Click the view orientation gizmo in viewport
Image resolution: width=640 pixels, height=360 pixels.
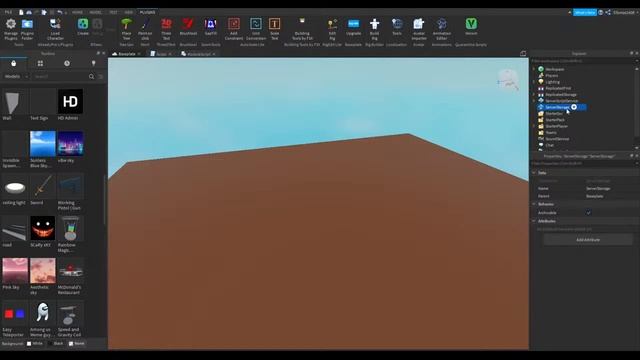point(508,79)
